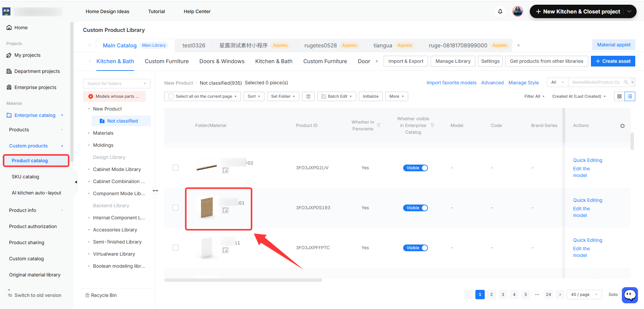Select Not classified folder
This screenshot has width=644, height=309.
tap(121, 121)
